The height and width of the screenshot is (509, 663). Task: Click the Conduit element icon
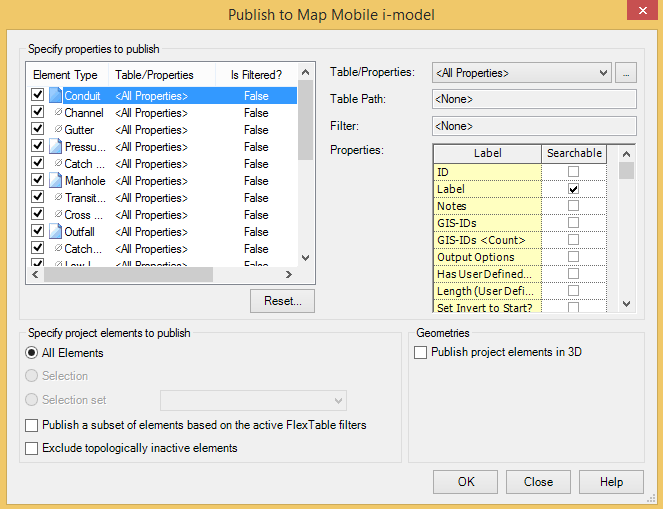click(x=55, y=96)
